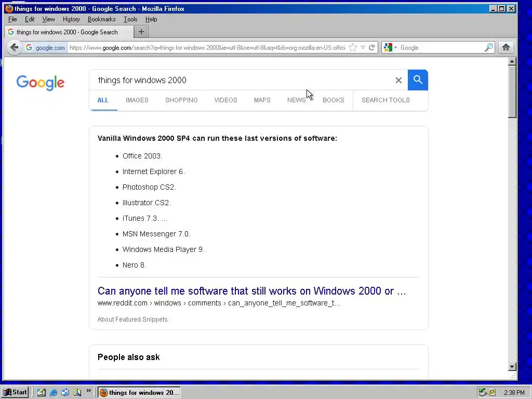Screen dimensions: 532x399
Task: Click the 'Photoshop CS2.' list entry
Action: (149, 187)
